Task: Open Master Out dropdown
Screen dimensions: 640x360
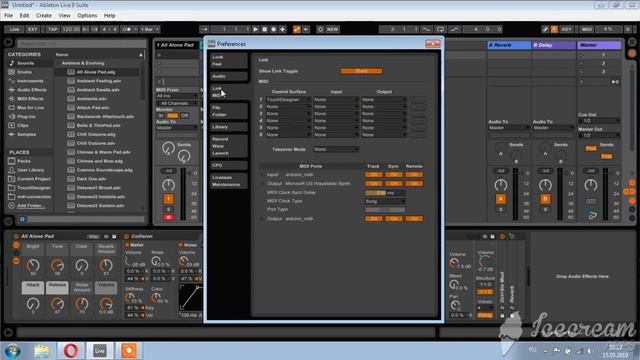Action: pos(599,135)
